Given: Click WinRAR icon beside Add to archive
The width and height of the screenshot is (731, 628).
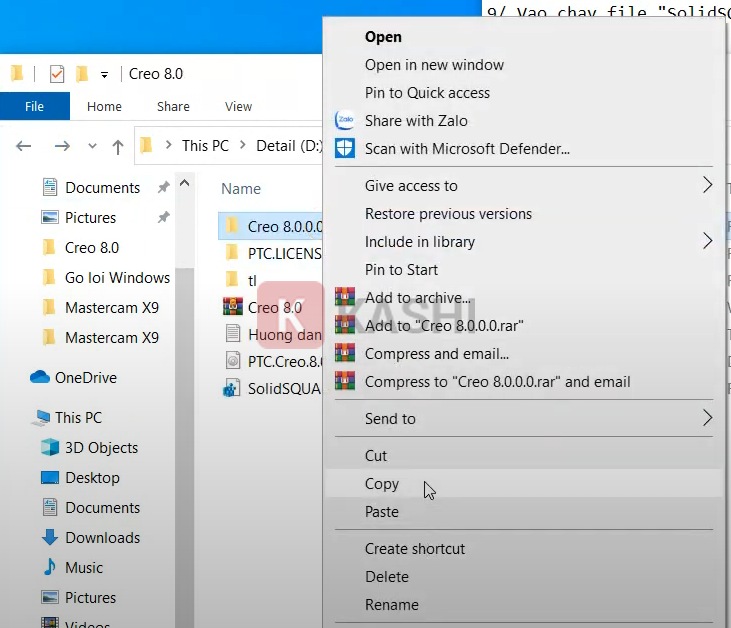Looking at the screenshot, I should 345,297.
